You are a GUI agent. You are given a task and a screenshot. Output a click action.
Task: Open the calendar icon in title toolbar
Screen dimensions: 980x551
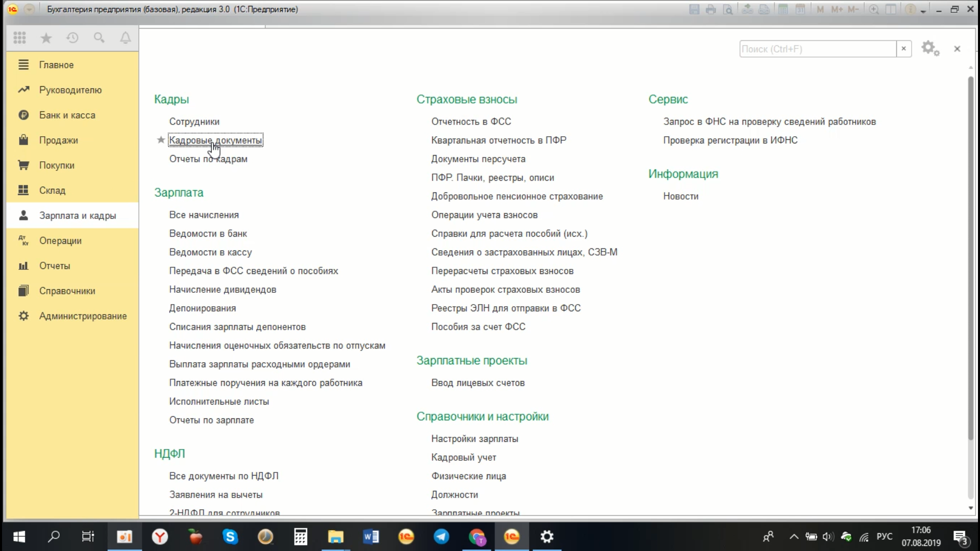click(x=800, y=9)
